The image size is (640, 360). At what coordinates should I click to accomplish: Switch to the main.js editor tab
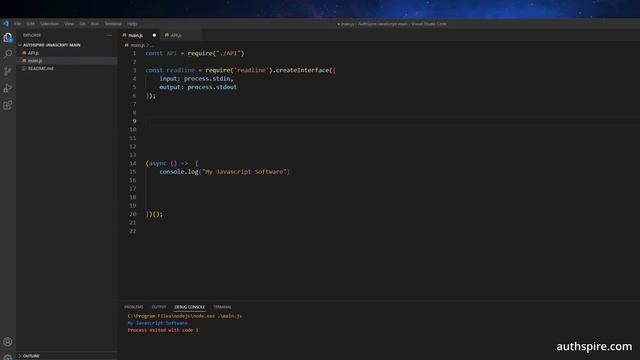(136, 36)
